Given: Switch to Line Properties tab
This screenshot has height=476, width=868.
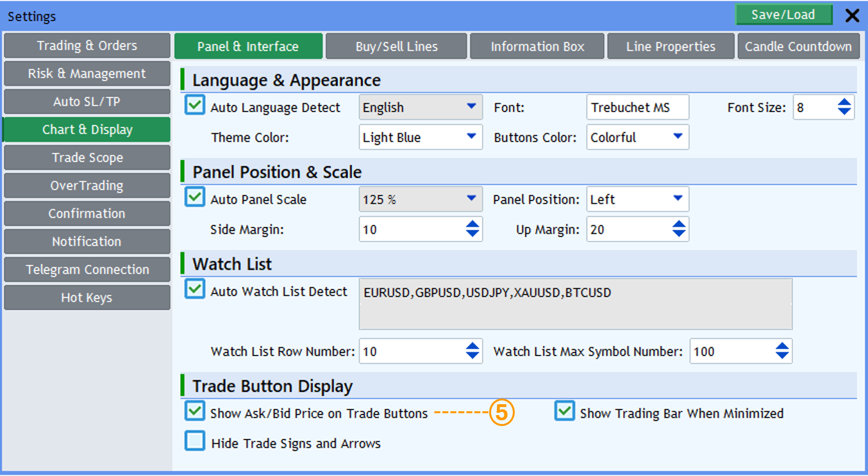Looking at the screenshot, I should pyautogui.click(x=671, y=46).
